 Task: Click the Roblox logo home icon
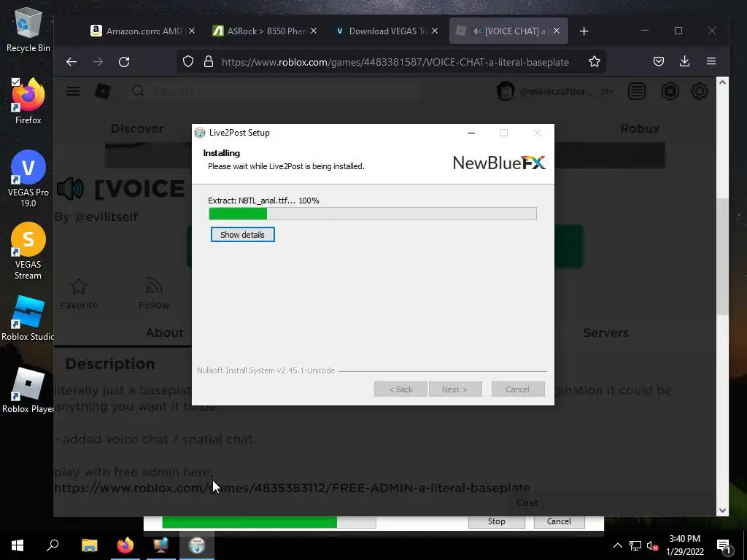pyautogui.click(x=102, y=91)
